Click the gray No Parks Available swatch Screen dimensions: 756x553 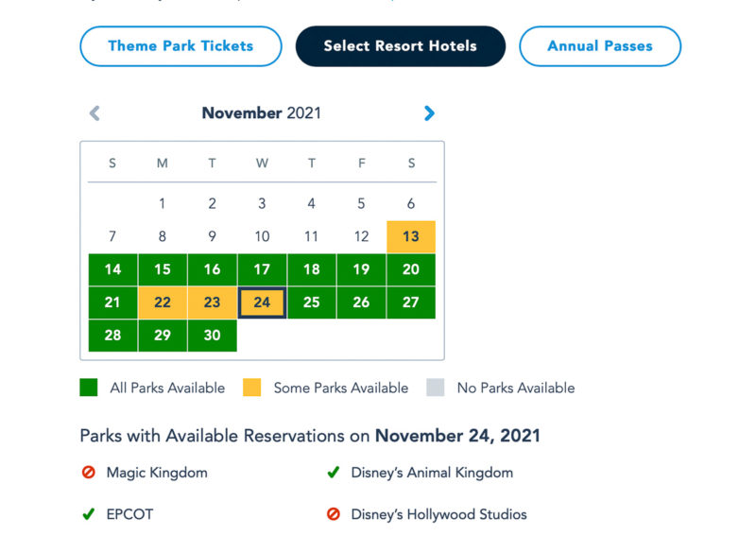[436, 388]
